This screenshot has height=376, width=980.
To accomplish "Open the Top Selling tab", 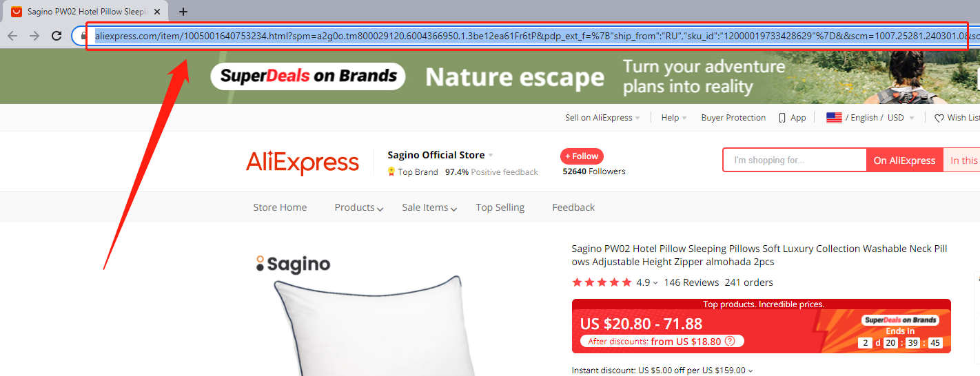I will click(x=500, y=207).
